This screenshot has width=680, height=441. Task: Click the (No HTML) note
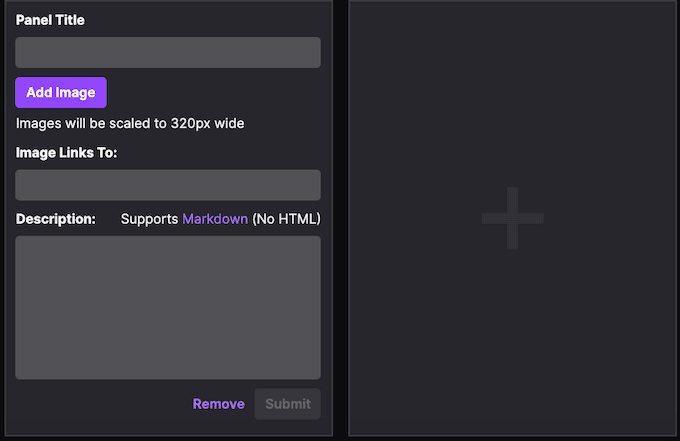coord(286,218)
